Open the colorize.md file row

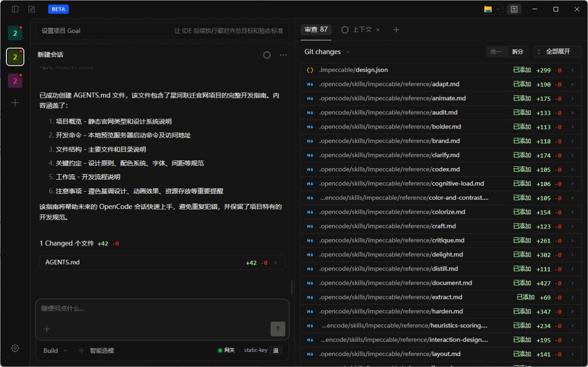click(441, 212)
